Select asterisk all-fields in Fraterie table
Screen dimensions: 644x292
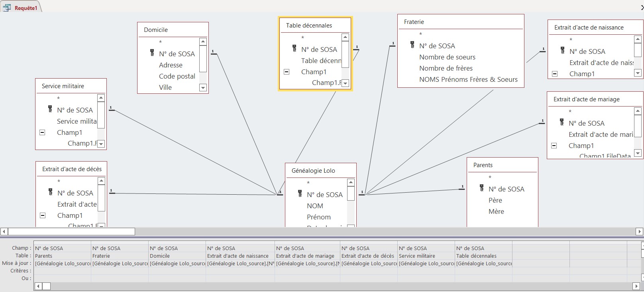420,34
